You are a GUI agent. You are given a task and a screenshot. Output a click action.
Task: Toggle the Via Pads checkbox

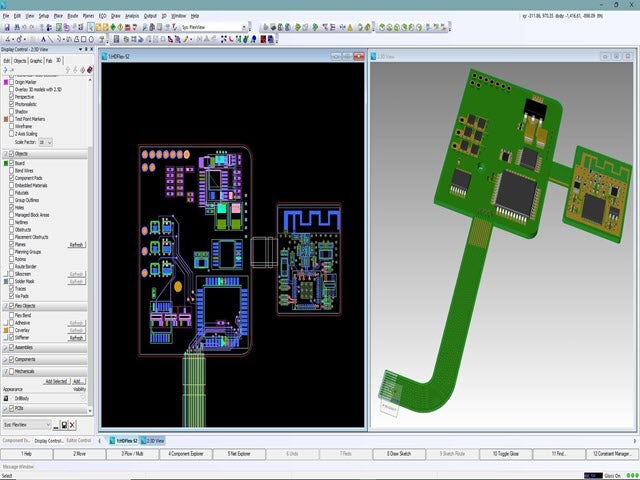click(x=11, y=295)
